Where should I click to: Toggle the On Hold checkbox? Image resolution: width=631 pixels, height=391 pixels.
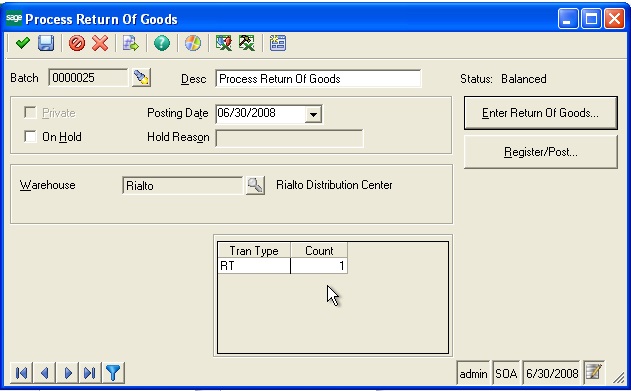(30, 136)
